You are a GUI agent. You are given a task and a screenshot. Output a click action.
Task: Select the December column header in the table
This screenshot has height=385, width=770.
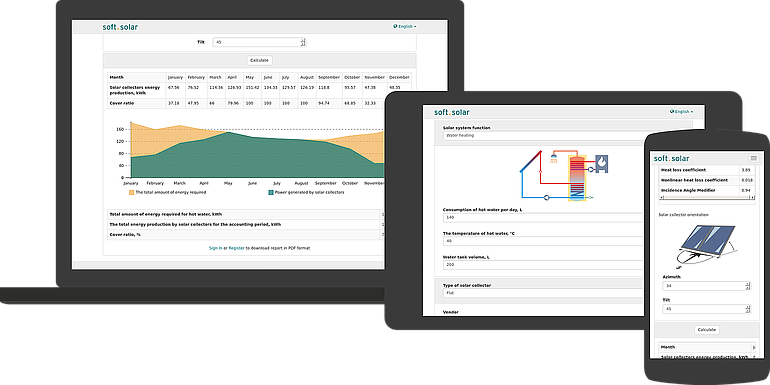pos(399,78)
